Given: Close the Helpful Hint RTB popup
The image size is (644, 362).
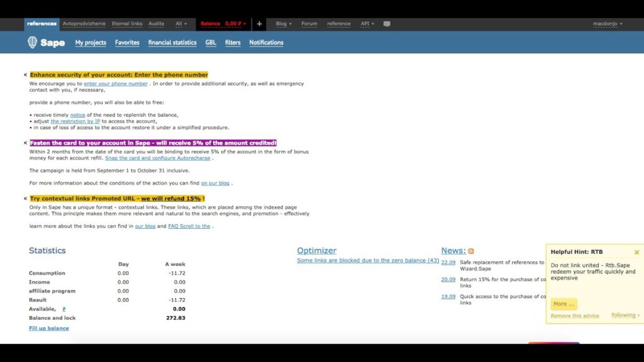Looking at the screenshot, I should coord(636,252).
